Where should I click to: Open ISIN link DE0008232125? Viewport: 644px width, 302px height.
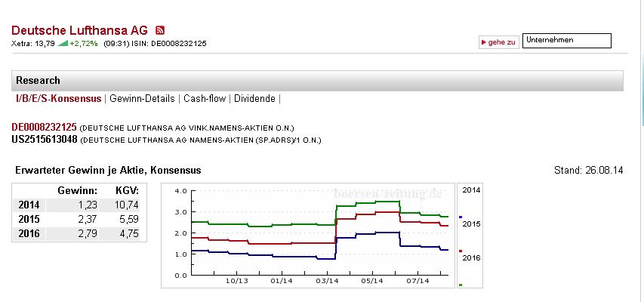[x=44, y=128]
